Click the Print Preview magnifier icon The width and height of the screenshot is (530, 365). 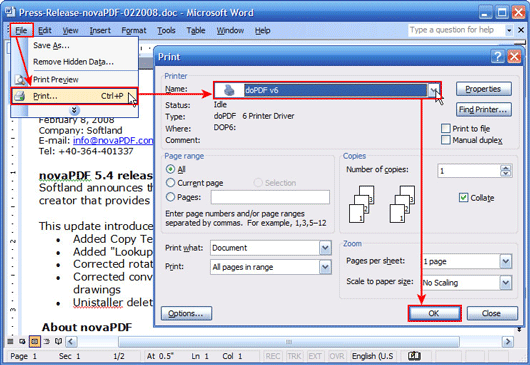coord(20,80)
